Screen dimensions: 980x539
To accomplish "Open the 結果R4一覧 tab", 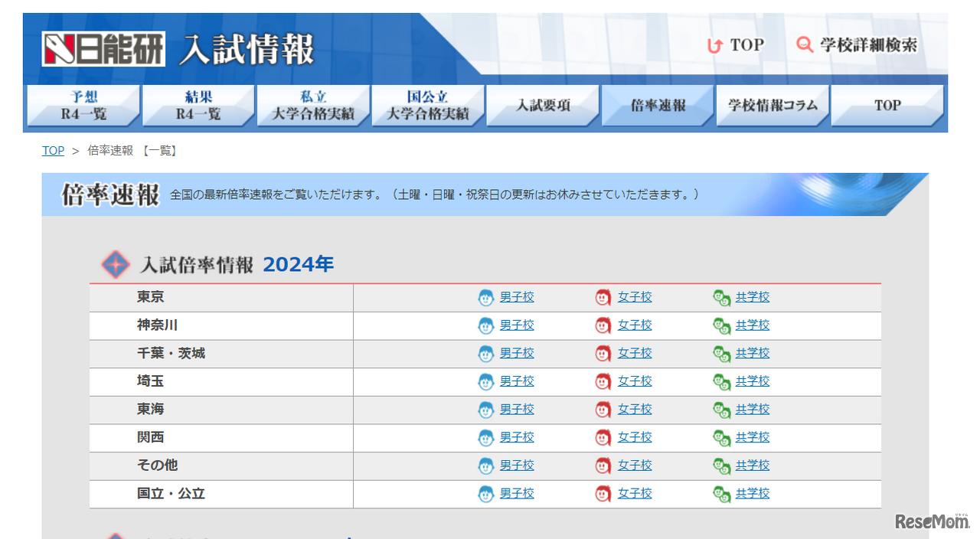I will tap(198, 106).
